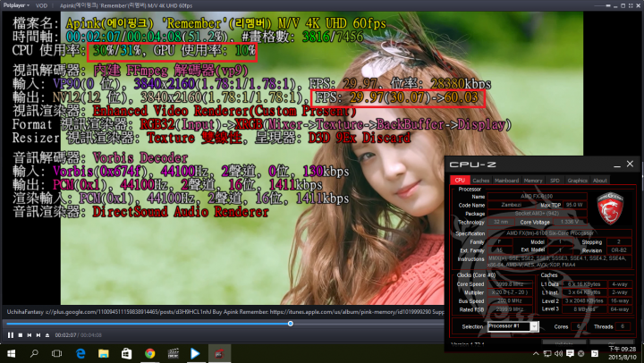Viewport: 644px width, 363px height.
Task: Click the Max TDP 95.0 W field
Action: [x=573, y=205]
